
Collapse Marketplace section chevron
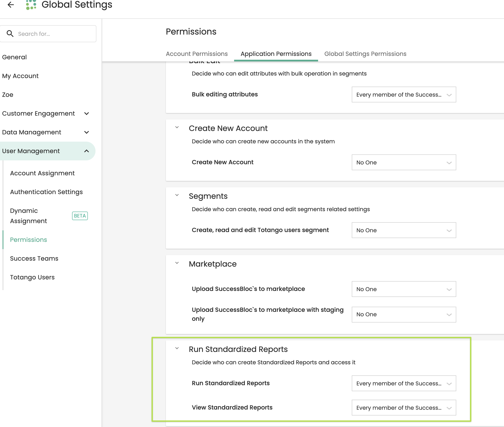pyautogui.click(x=177, y=263)
